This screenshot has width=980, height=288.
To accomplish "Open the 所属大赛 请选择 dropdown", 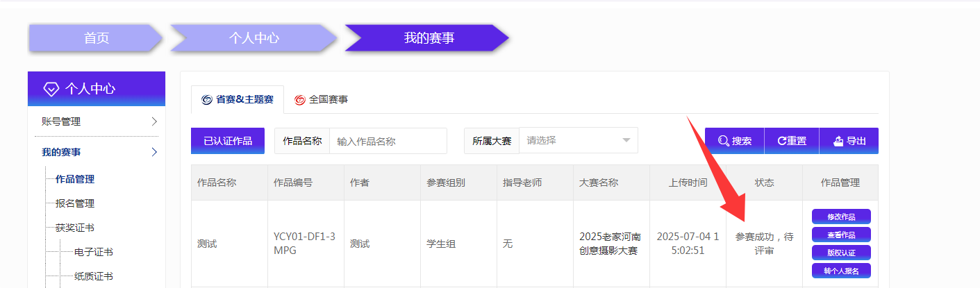I will 579,140.
